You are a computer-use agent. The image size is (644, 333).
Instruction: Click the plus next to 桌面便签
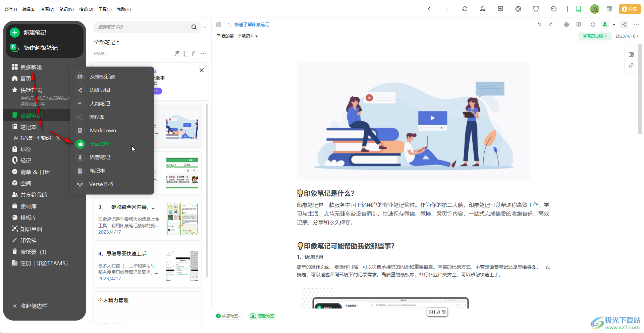point(145,144)
